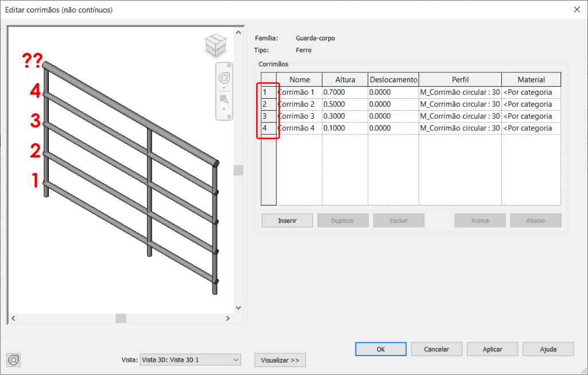Click the preview vertical scrollbar thumb
This screenshot has width=588, height=375.
[x=238, y=170]
